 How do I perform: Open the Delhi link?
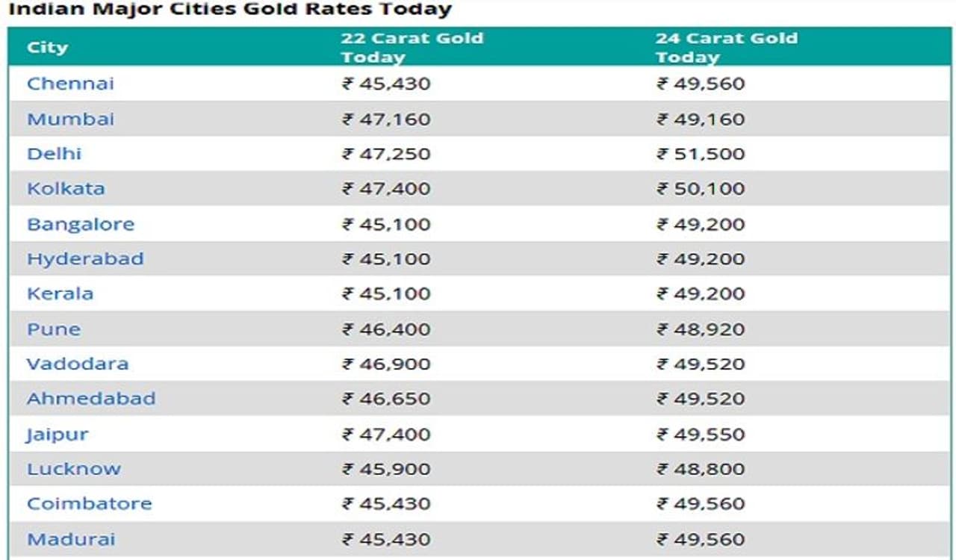pos(54,154)
